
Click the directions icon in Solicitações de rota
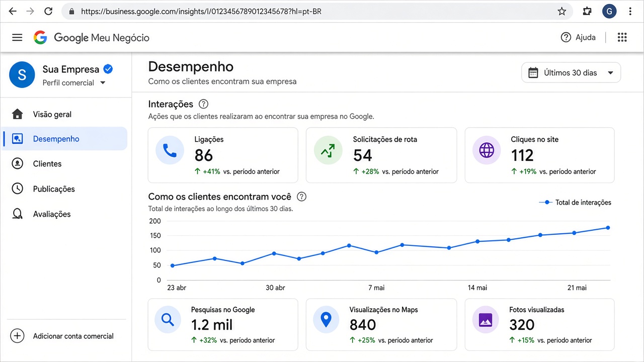tap(329, 150)
